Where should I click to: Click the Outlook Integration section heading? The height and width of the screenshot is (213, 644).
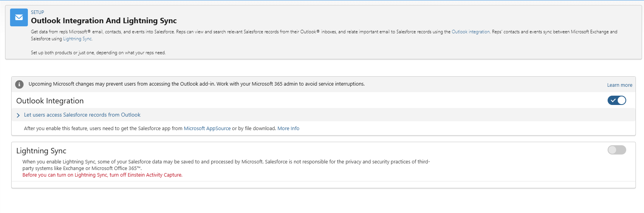50,101
